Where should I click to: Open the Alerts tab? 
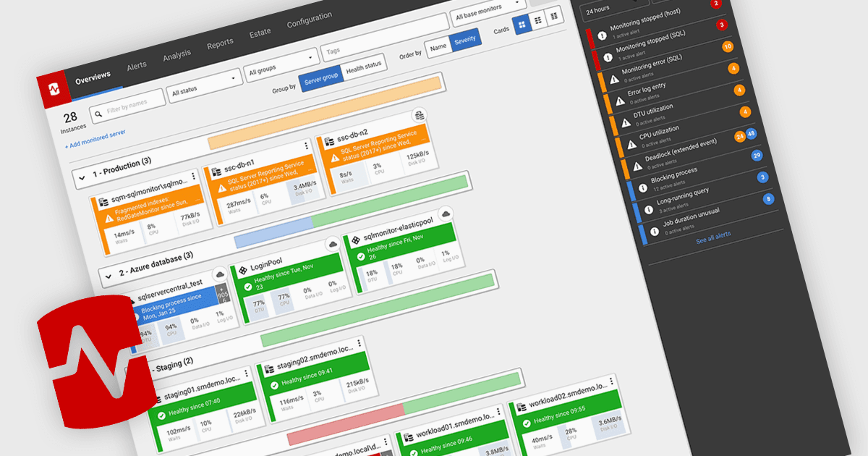[x=137, y=64]
